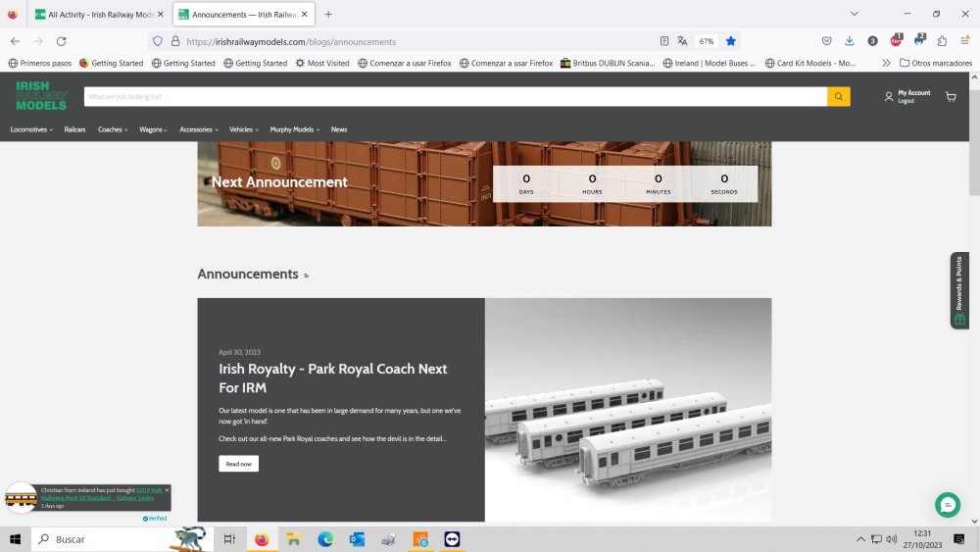Expand the Murphy Models dropdown menu
980x552 pixels.
click(294, 129)
